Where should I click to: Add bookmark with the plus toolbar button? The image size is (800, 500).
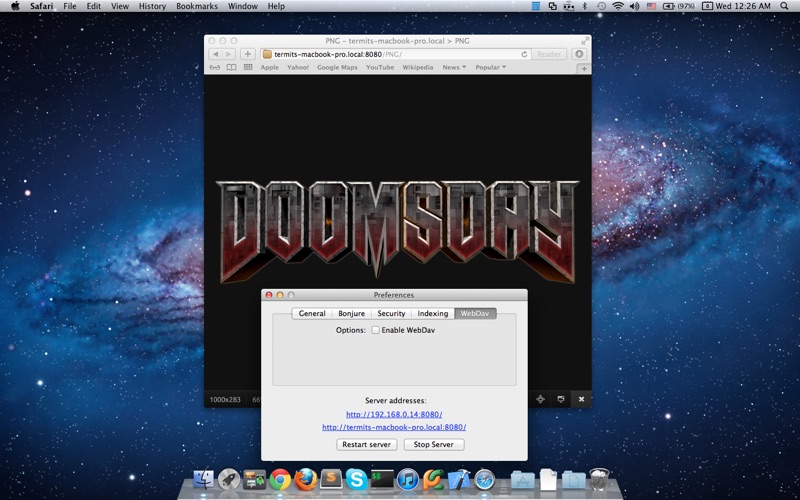[x=247, y=54]
